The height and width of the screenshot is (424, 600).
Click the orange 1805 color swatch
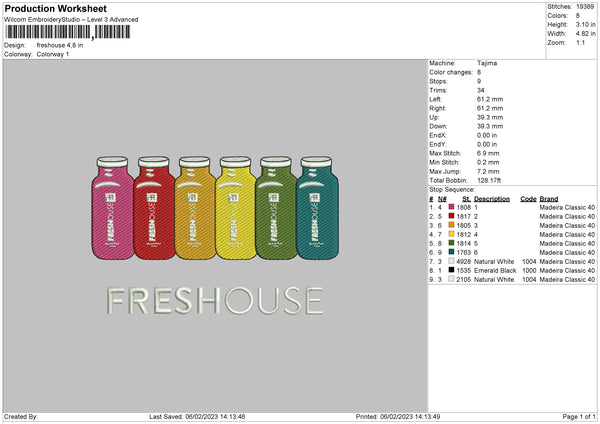coord(451,225)
